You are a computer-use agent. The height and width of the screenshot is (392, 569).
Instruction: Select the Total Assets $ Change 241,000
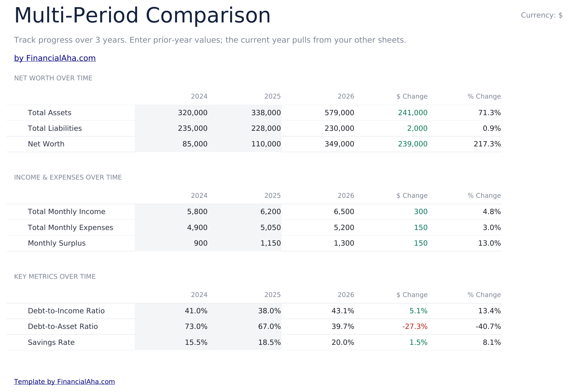(413, 113)
